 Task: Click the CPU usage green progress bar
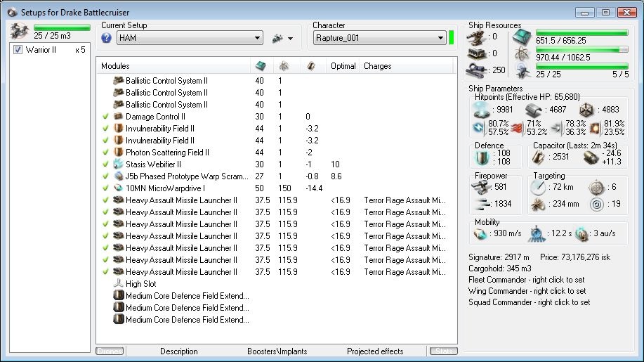[582, 32]
